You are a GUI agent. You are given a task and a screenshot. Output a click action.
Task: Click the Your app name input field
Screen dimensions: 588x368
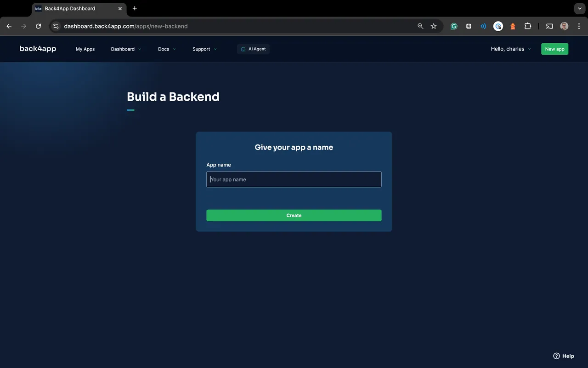click(x=294, y=179)
